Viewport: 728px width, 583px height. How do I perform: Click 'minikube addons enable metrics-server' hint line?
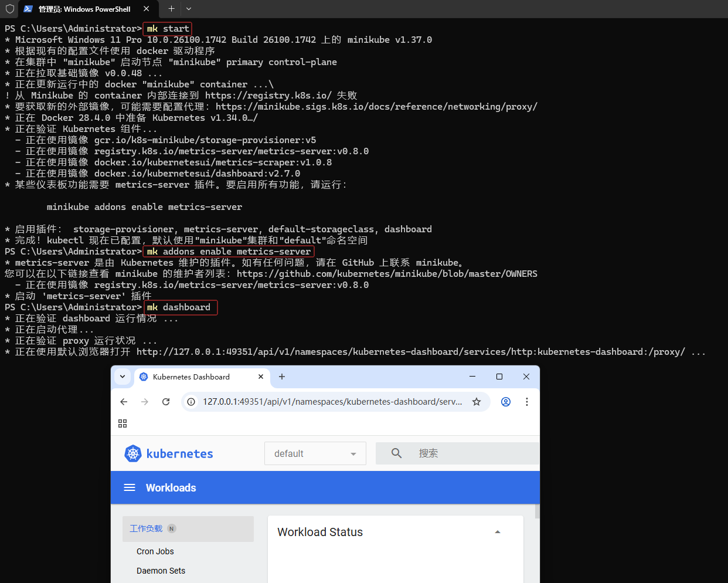click(x=144, y=207)
